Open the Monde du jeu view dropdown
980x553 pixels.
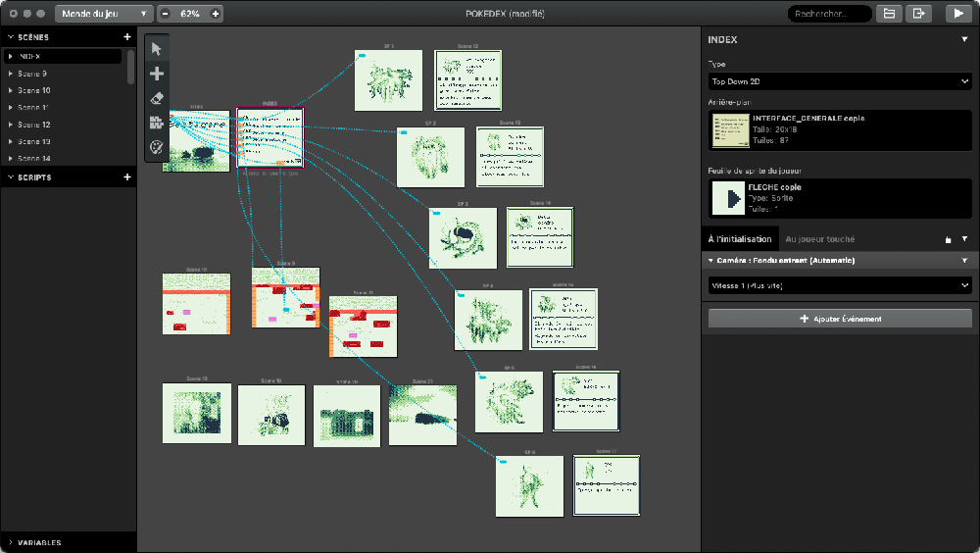coord(104,14)
